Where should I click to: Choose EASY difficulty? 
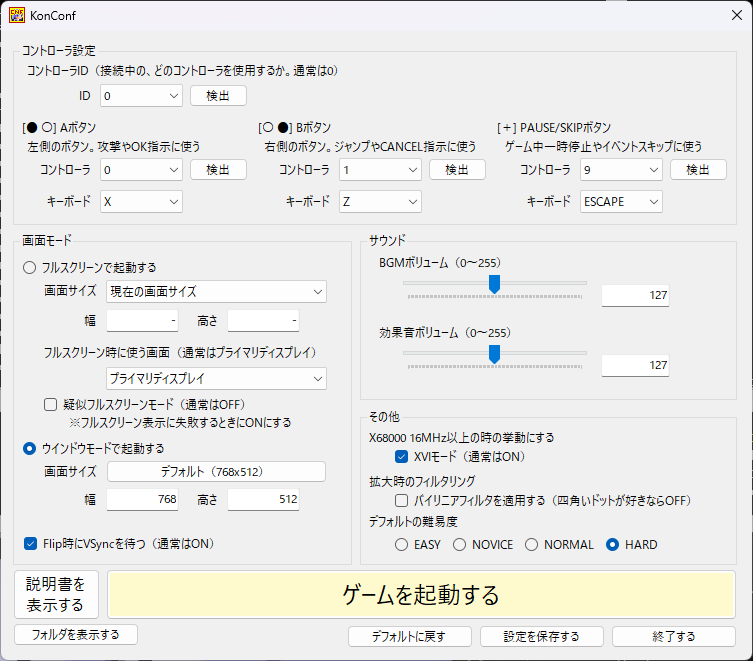[402, 545]
